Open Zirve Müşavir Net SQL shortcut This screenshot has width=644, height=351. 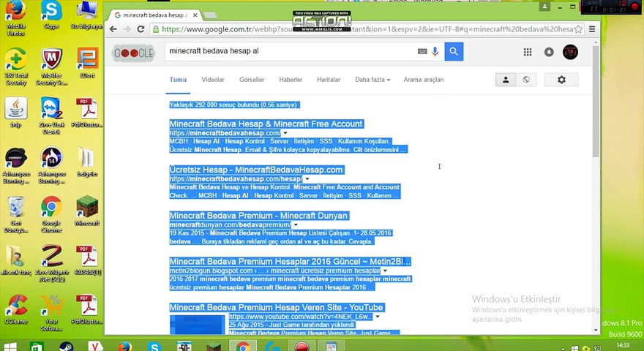(x=51, y=263)
